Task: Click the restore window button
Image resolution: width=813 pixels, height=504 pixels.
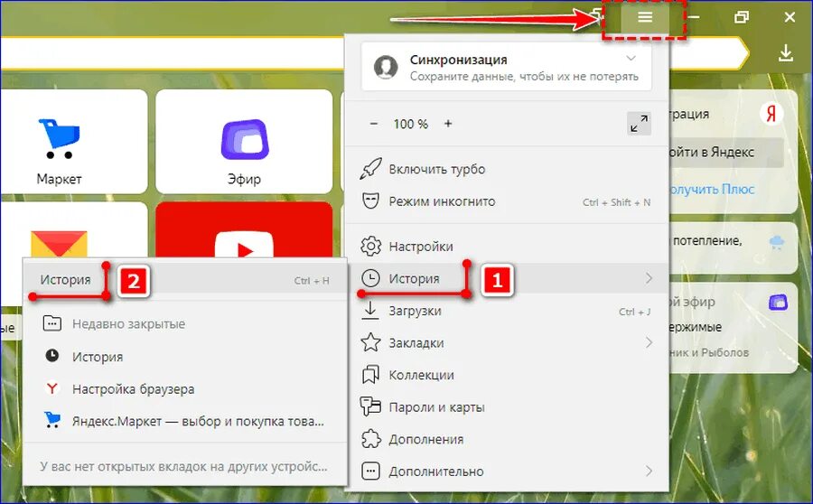Action: [x=742, y=17]
